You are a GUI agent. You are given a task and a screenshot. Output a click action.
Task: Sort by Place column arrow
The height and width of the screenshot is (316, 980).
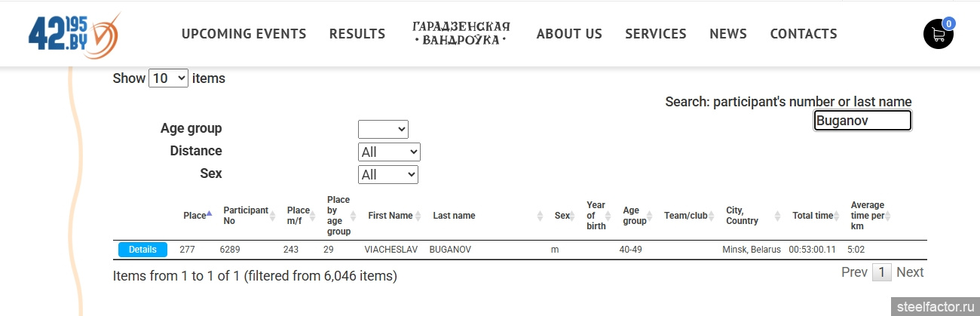tap(209, 214)
